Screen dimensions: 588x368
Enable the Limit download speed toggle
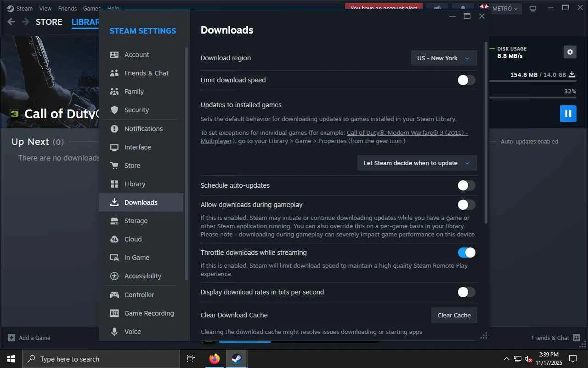[466, 80]
